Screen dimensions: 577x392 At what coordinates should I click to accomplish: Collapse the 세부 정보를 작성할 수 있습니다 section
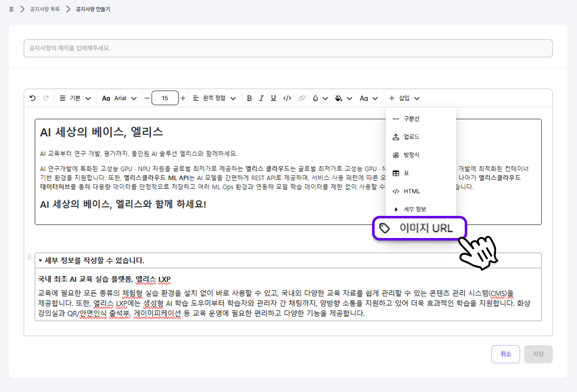pos(40,260)
